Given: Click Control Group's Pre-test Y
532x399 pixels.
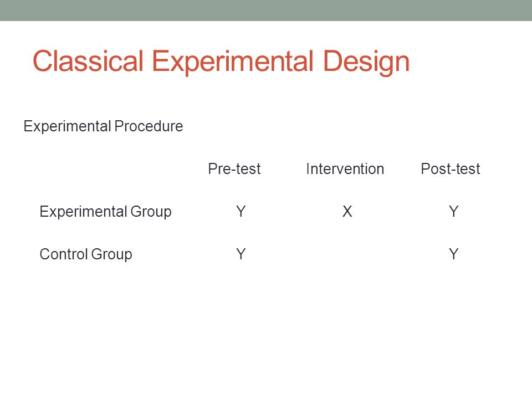Looking at the screenshot, I should pyautogui.click(x=241, y=254).
